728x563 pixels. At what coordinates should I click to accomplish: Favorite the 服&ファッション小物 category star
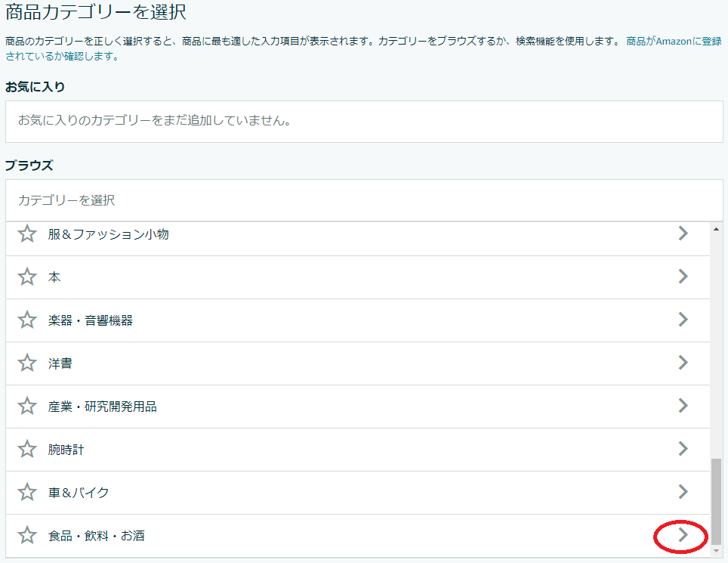tap(27, 234)
